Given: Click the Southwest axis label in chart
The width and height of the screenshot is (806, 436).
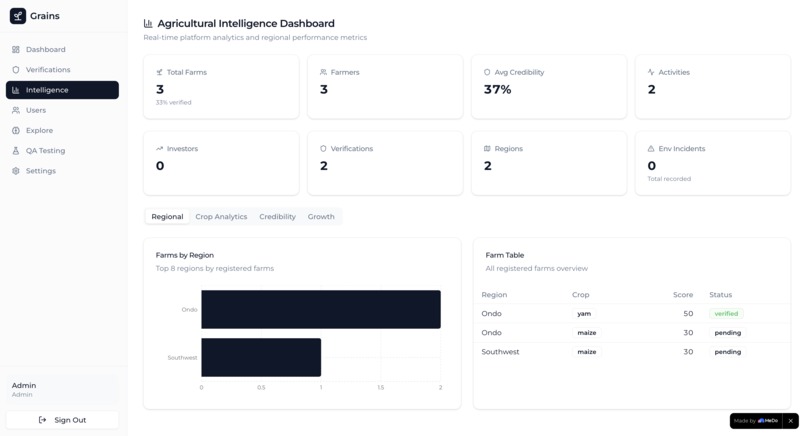Looking at the screenshot, I should pos(182,357).
